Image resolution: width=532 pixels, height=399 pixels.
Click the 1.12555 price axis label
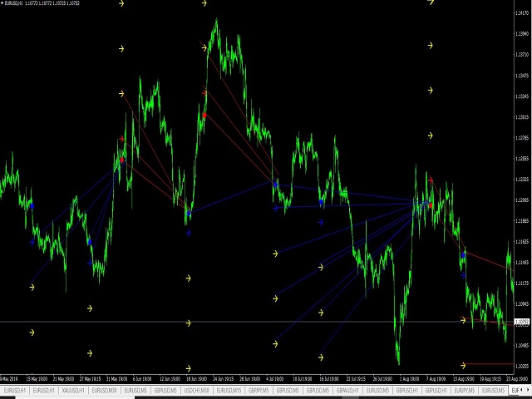pos(522,159)
